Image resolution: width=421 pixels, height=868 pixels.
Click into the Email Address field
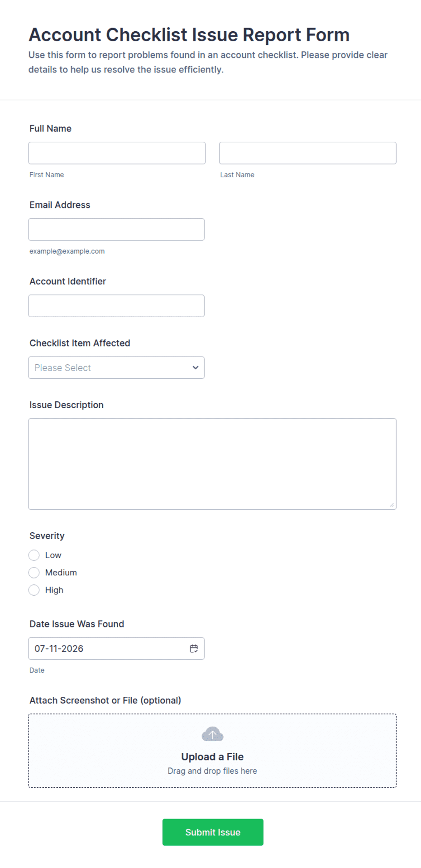(116, 229)
